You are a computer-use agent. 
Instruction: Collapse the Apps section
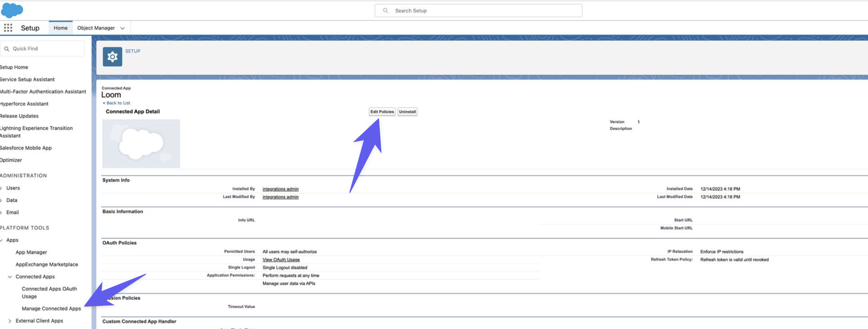coord(1,240)
